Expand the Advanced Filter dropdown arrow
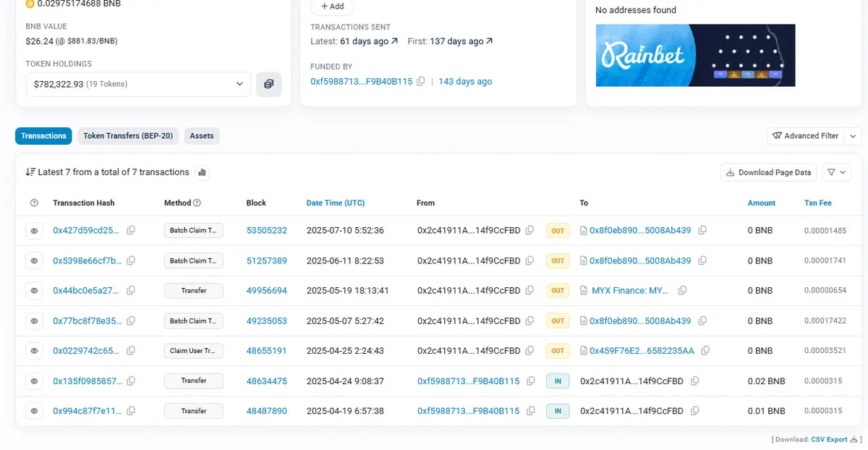The width and height of the screenshot is (868, 450). pyautogui.click(x=854, y=135)
